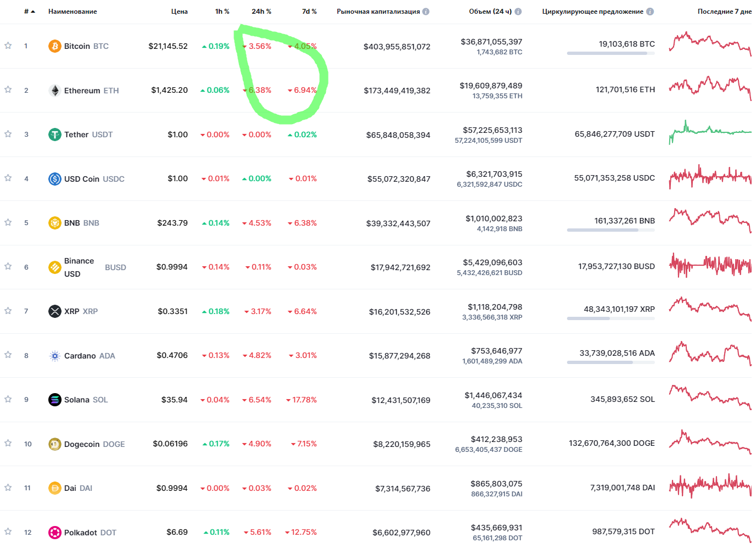This screenshot has width=756, height=554.
Task: Sort by Циркулирующее предложение header
Action: (x=593, y=12)
